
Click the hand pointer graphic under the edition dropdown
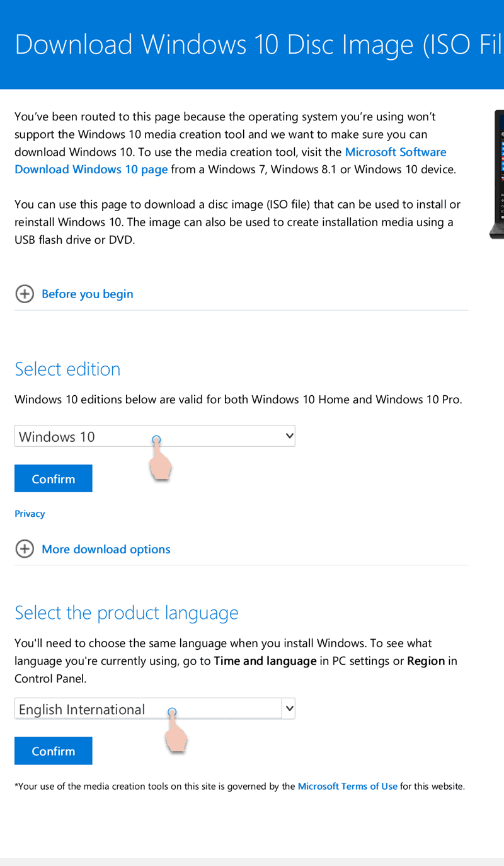[161, 458]
